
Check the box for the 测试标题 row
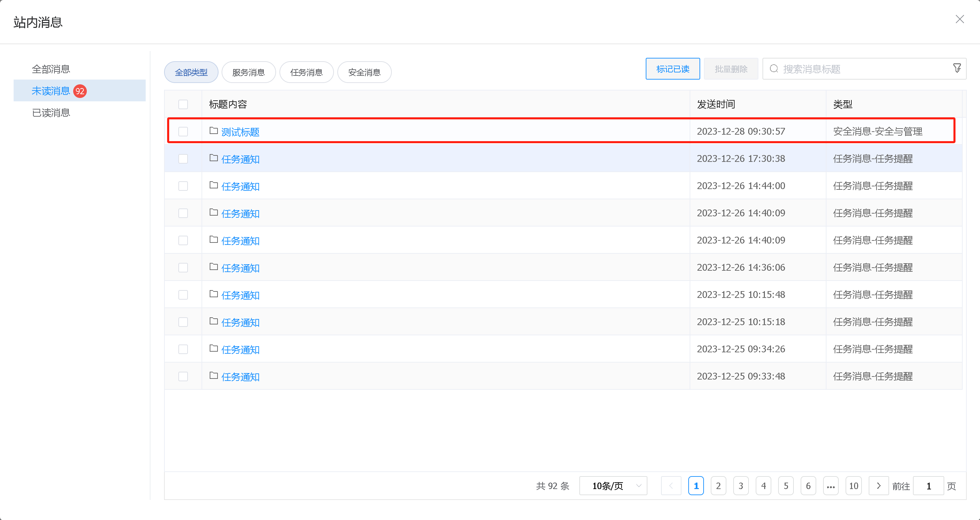183,132
